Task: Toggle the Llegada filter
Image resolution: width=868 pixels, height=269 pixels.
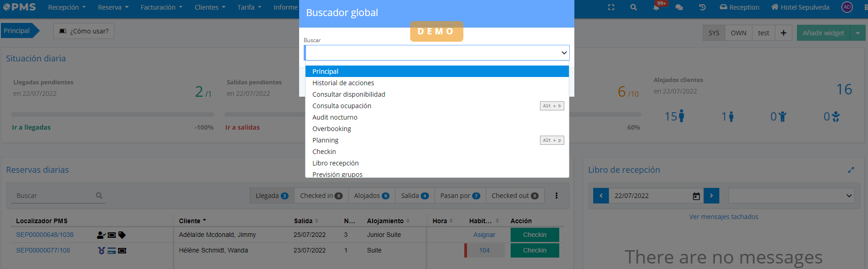Action: pyautogui.click(x=272, y=196)
